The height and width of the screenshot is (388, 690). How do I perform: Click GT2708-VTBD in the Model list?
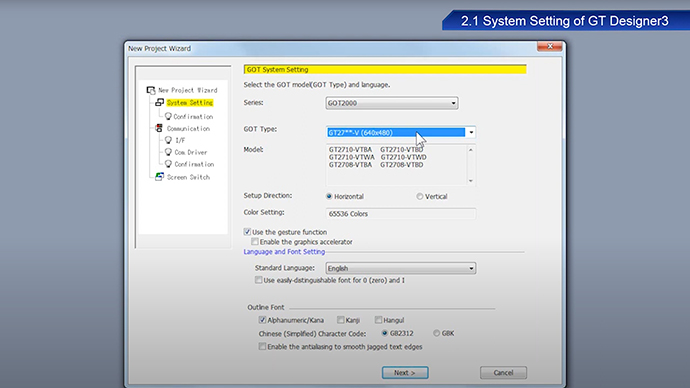(402, 165)
